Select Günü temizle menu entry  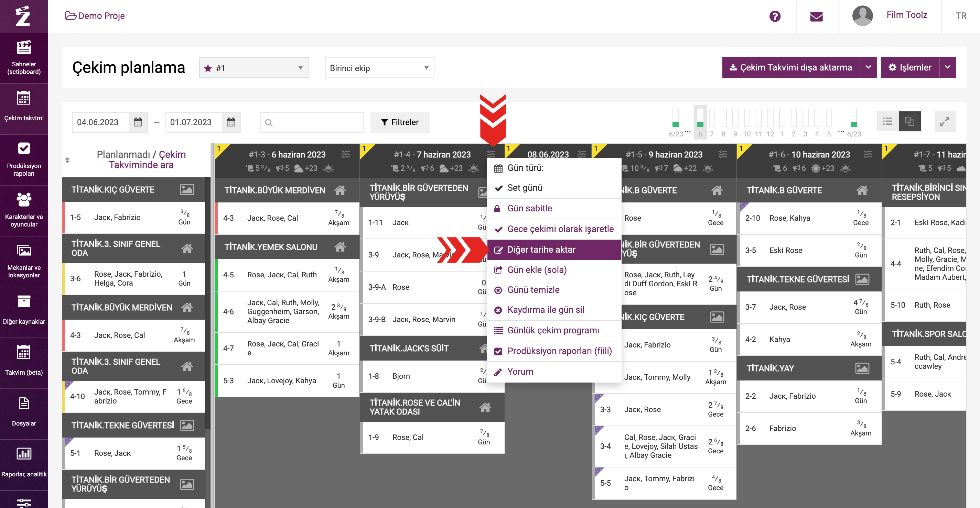(554, 290)
